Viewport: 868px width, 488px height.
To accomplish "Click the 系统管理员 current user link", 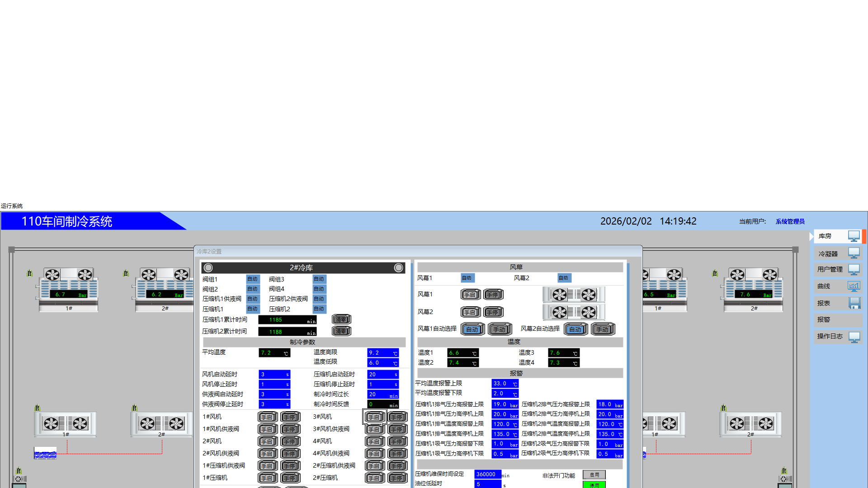I will 790,221.
